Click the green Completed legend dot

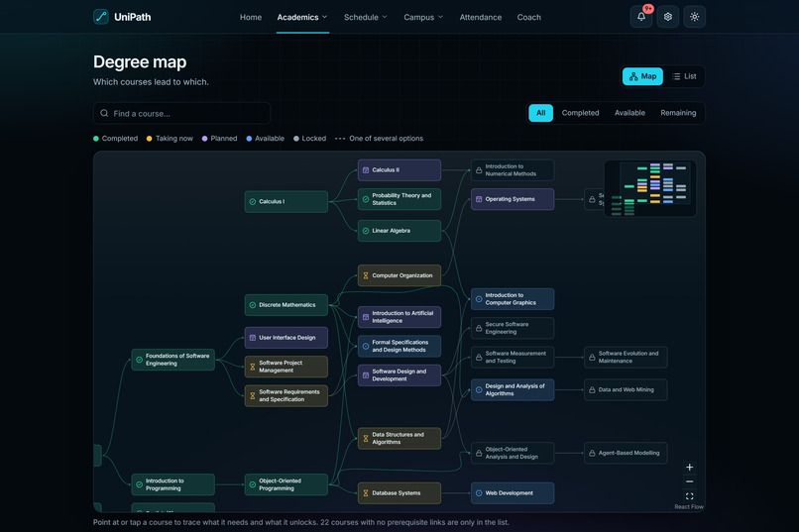click(x=96, y=139)
